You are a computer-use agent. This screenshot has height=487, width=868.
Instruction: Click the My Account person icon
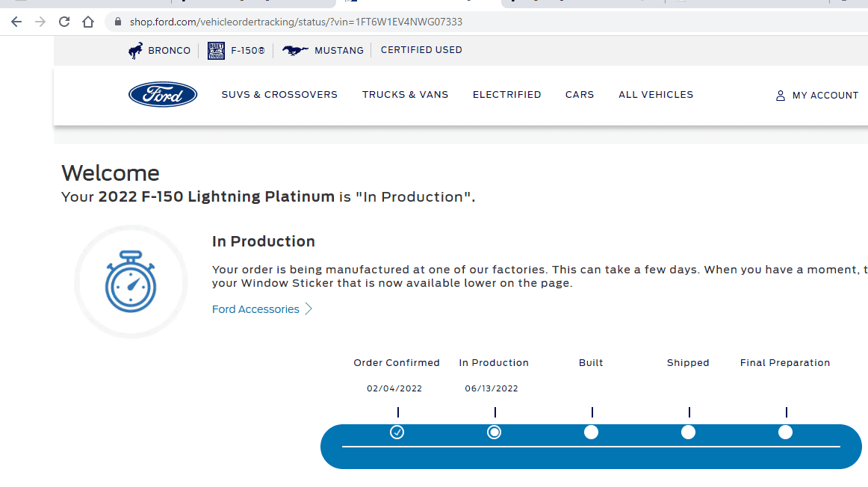click(x=781, y=96)
